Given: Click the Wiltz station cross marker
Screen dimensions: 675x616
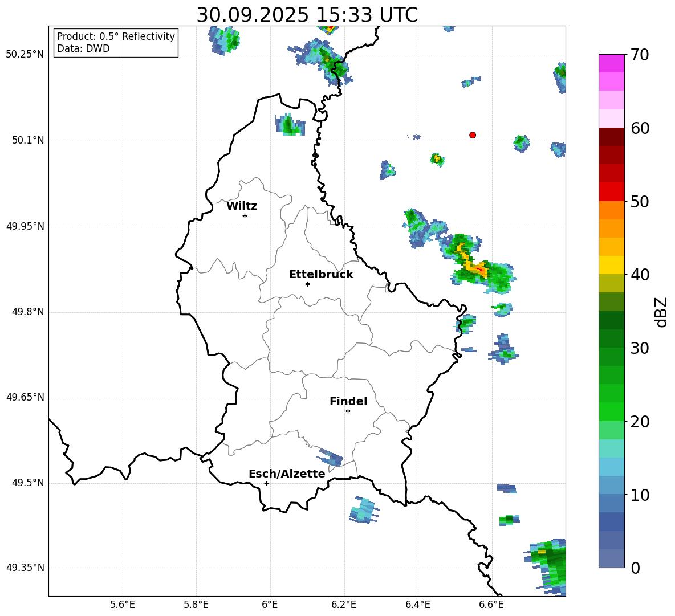Looking at the screenshot, I should point(245,215).
